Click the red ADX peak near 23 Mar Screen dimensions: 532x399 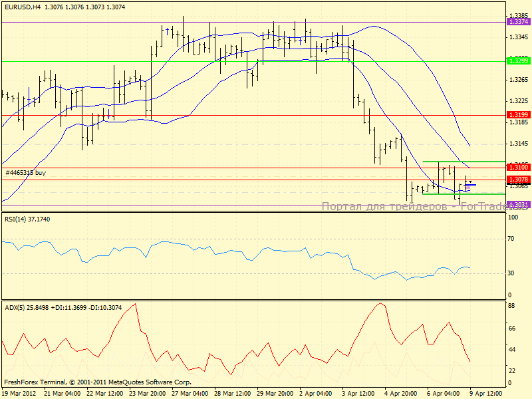135,305
